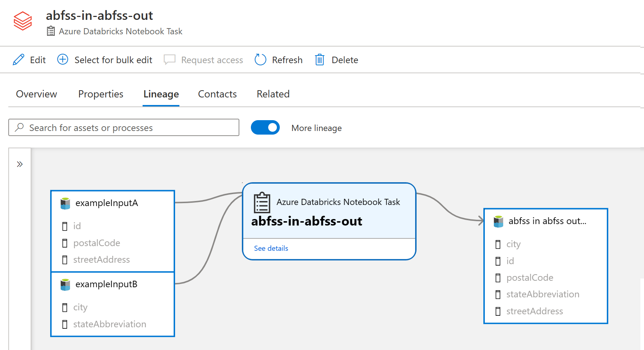Click postalCode column in exampleInputA
Image resolution: width=644 pixels, height=350 pixels.
point(97,243)
